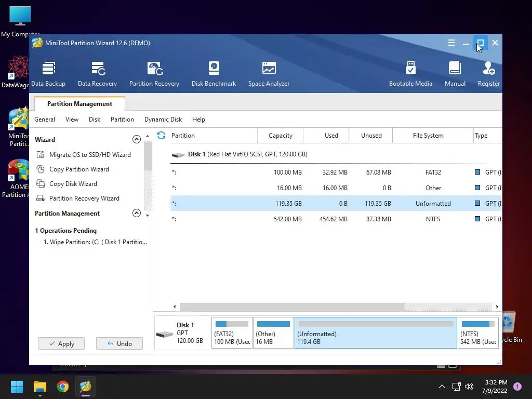Click the Undo button
The image size is (532, 399).
tap(119, 344)
